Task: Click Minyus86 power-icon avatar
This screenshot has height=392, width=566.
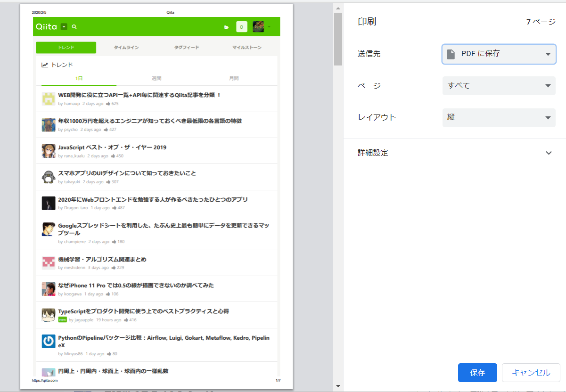Action: click(x=49, y=342)
